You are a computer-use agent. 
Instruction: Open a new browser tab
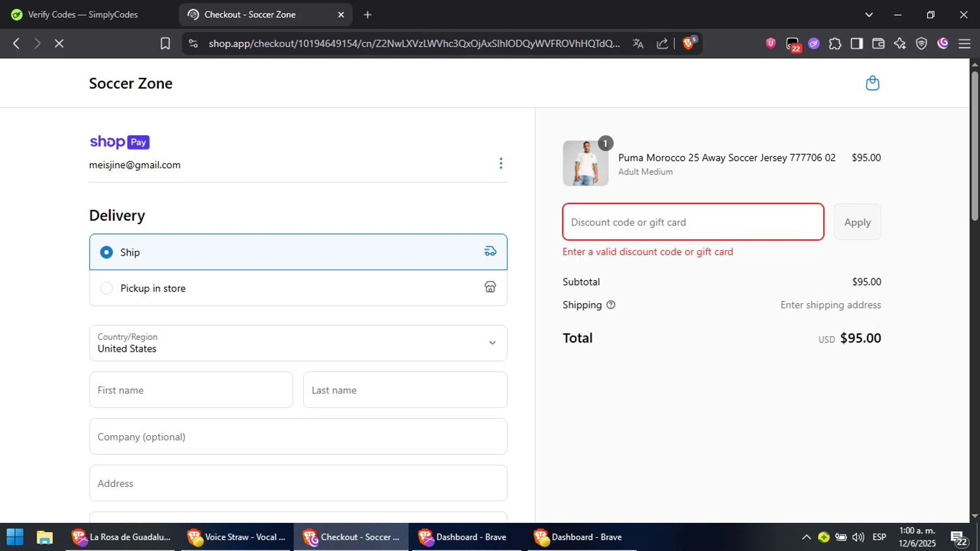tap(368, 14)
